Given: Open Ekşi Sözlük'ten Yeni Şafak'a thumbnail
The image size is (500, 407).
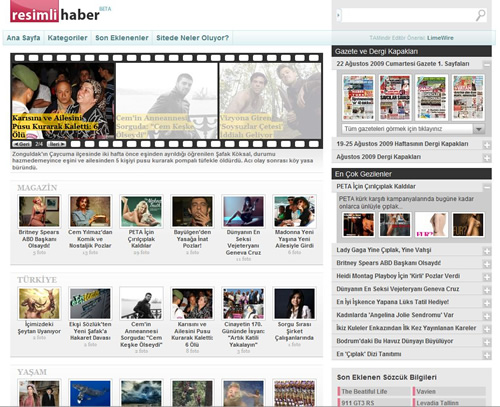Looking at the screenshot, I should (x=90, y=303).
